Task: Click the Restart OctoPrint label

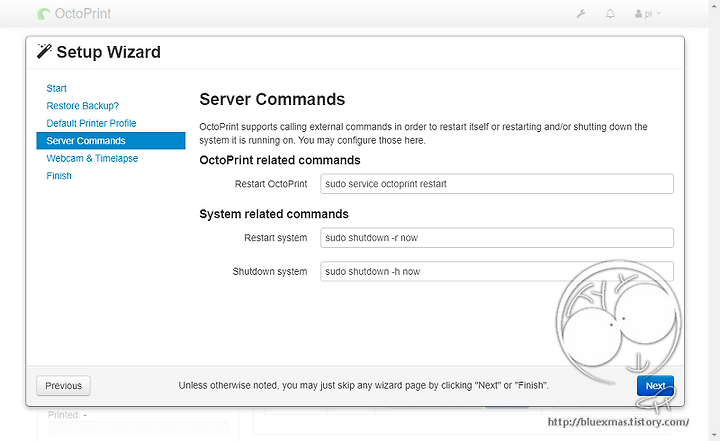Action: (271, 184)
